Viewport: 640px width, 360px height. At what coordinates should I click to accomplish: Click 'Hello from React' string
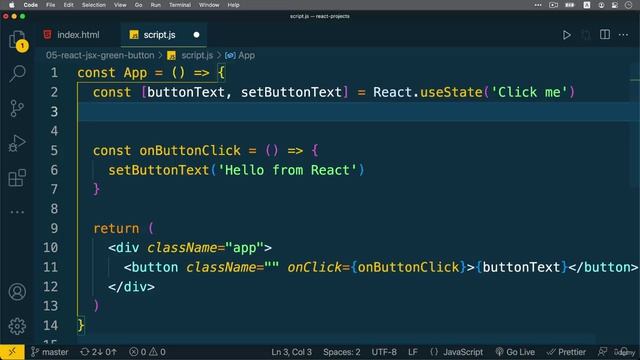[x=287, y=170]
